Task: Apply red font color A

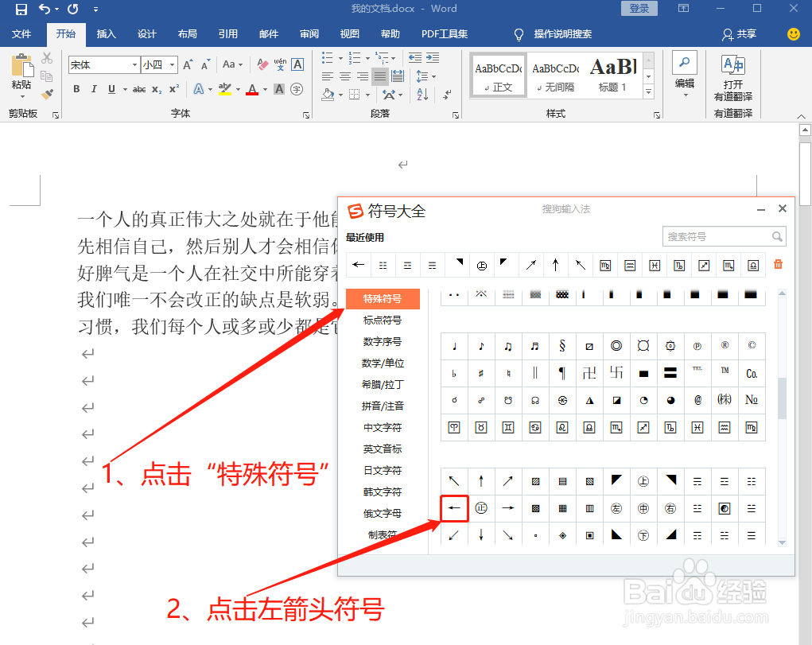Action: coord(252,89)
